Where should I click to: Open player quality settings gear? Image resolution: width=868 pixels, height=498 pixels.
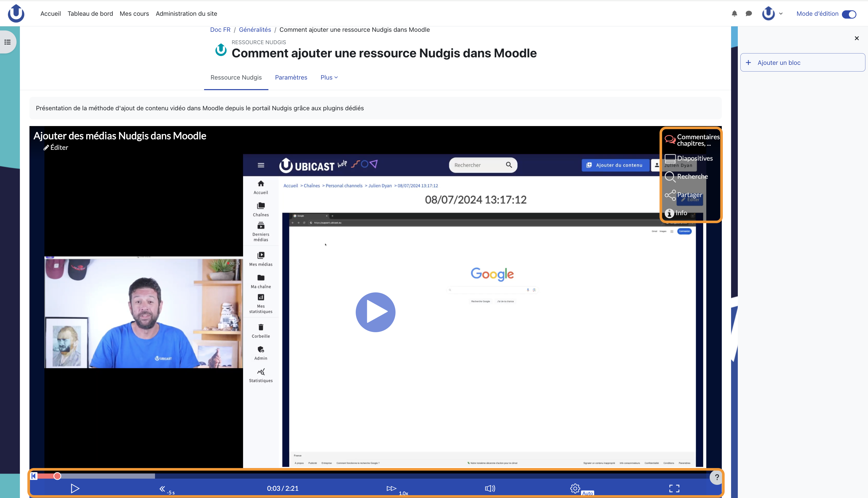[575, 488]
